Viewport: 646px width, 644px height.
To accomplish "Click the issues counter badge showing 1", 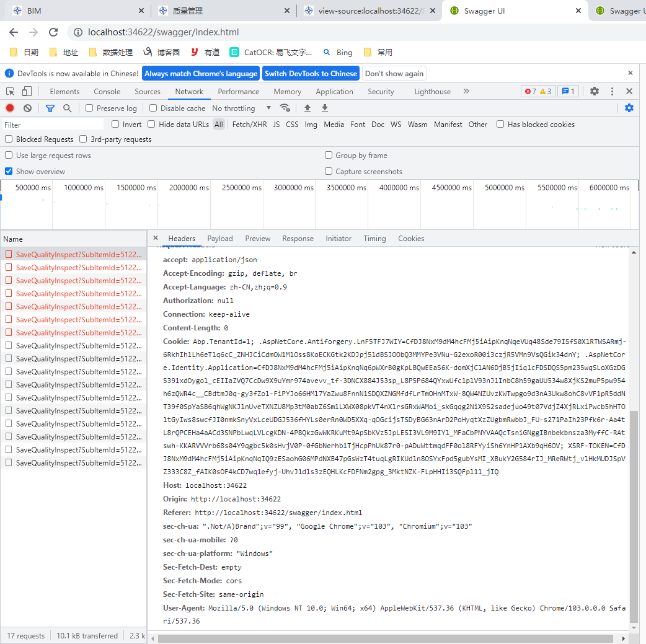I will click(568, 92).
